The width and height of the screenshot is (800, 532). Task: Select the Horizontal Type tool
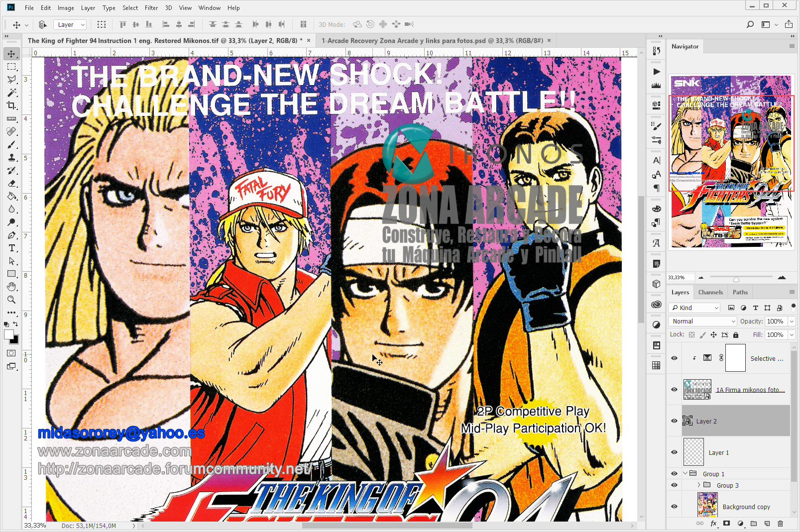11,248
